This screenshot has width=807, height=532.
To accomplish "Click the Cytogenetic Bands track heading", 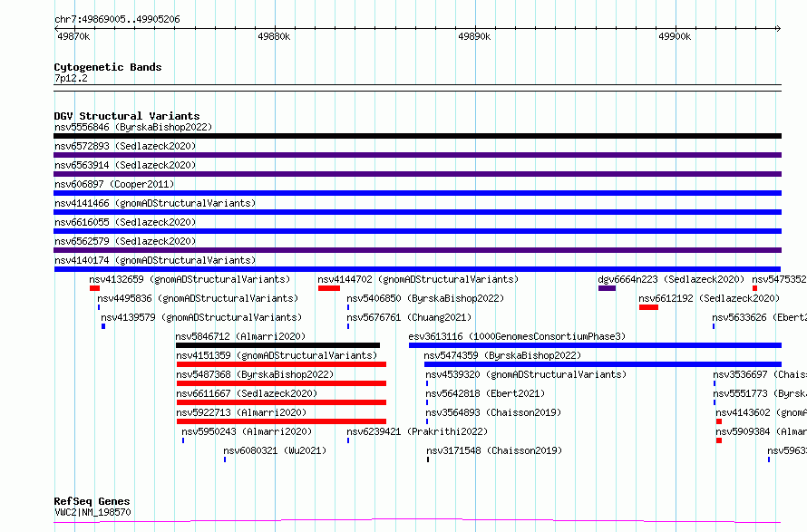I will click(x=108, y=67).
